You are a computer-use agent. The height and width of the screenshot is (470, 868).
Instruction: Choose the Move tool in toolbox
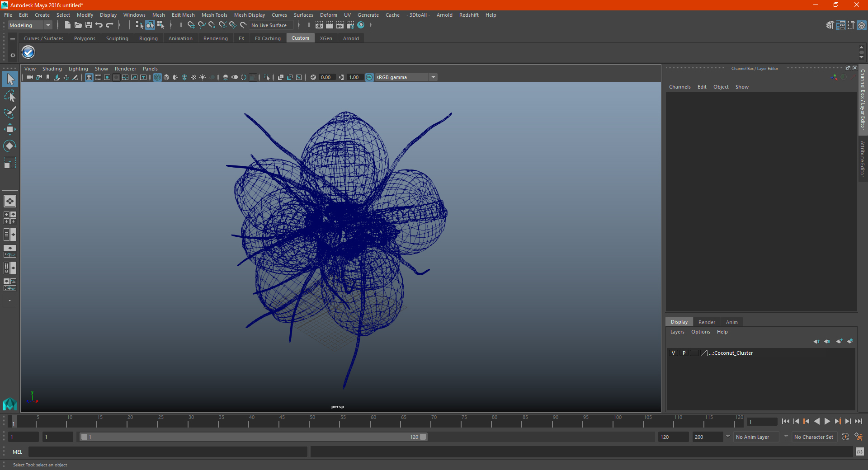[10, 129]
